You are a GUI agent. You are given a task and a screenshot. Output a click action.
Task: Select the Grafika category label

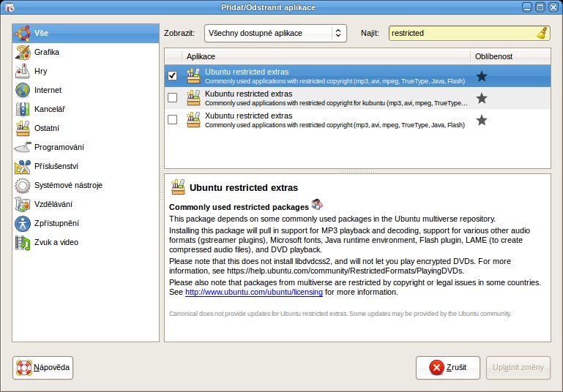[x=47, y=53]
